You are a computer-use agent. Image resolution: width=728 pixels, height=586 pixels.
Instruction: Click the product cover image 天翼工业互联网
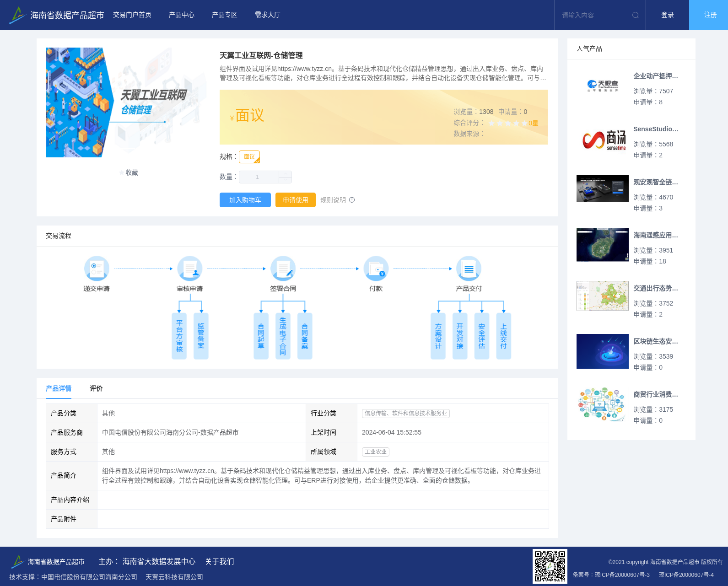click(126, 102)
